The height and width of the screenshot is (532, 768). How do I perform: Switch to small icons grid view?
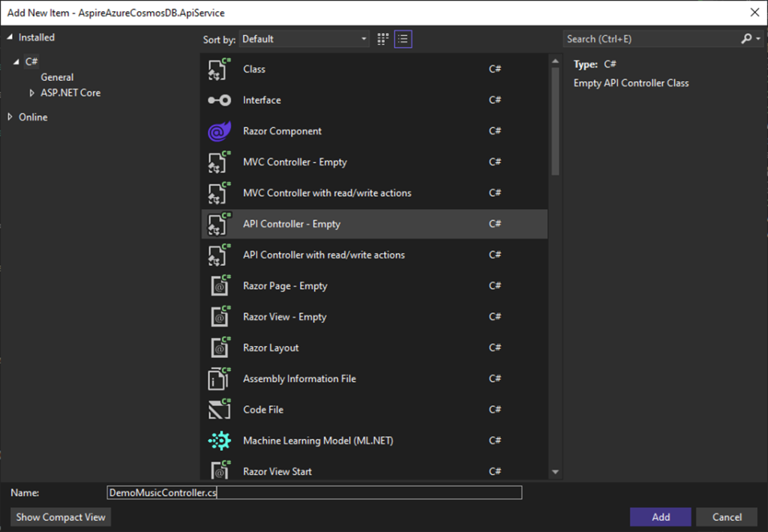tap(383, 39)
